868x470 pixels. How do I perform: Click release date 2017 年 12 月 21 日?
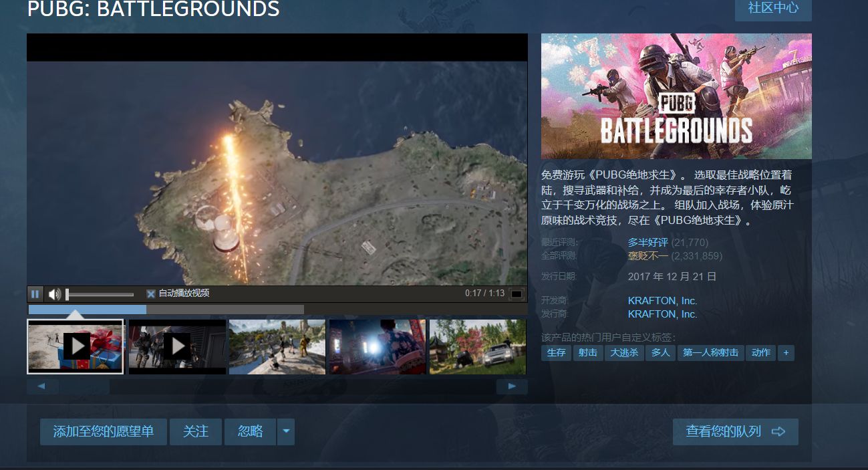672,276
